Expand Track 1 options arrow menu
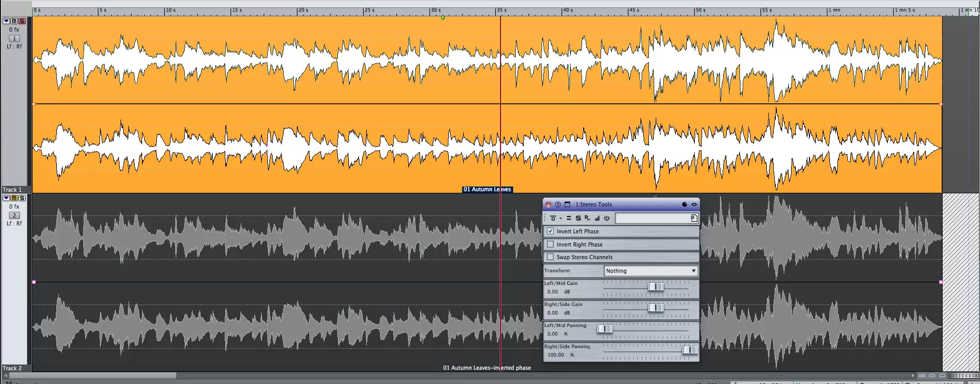The image size is (980, 384). [6, 21]
